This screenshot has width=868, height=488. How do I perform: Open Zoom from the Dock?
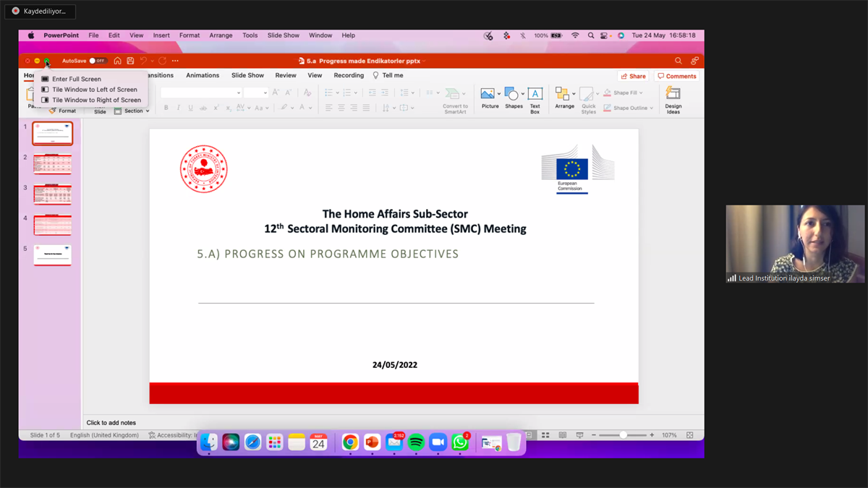click(438, 442)
